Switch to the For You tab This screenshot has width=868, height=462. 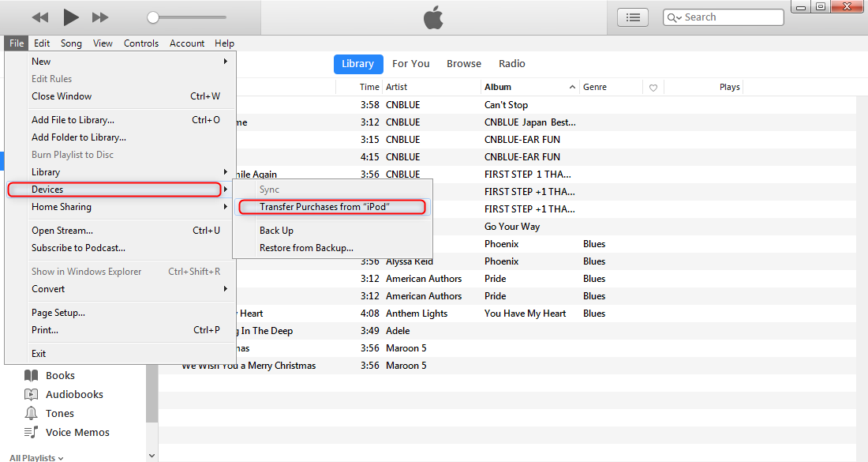tap(411, 64)
